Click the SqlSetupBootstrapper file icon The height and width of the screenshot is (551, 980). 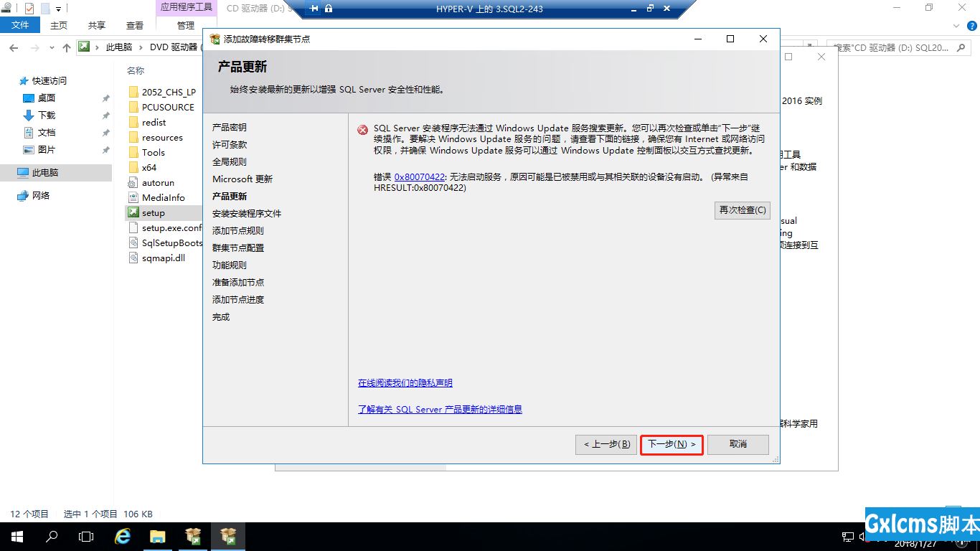point(133,242)
